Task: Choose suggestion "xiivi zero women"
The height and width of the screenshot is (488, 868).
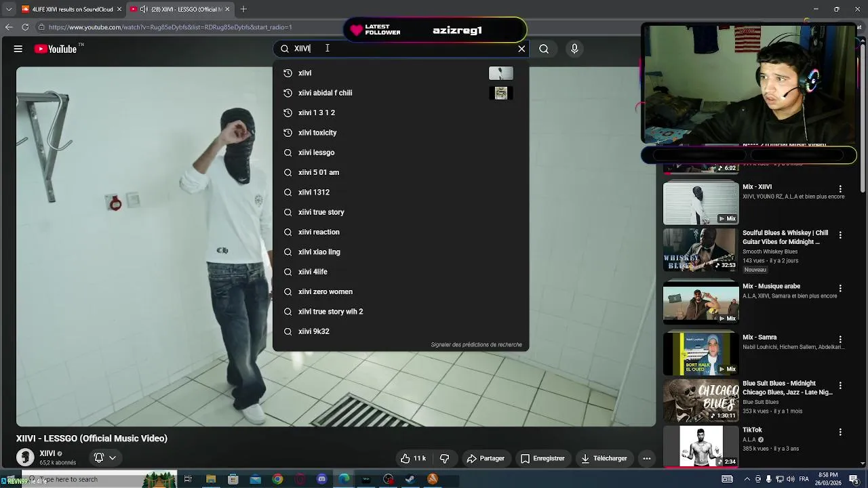Action: 400,291
